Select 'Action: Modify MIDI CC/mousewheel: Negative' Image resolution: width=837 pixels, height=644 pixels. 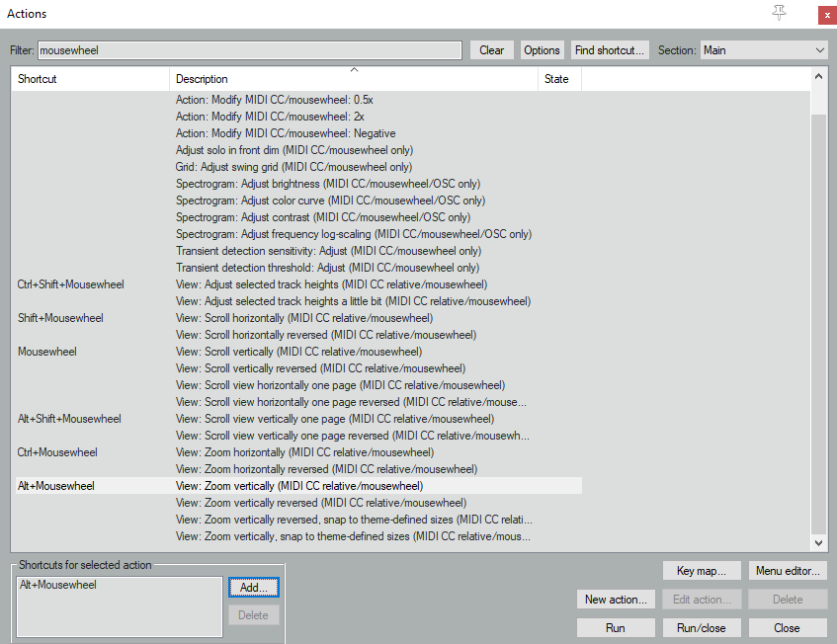click(286, 133)
